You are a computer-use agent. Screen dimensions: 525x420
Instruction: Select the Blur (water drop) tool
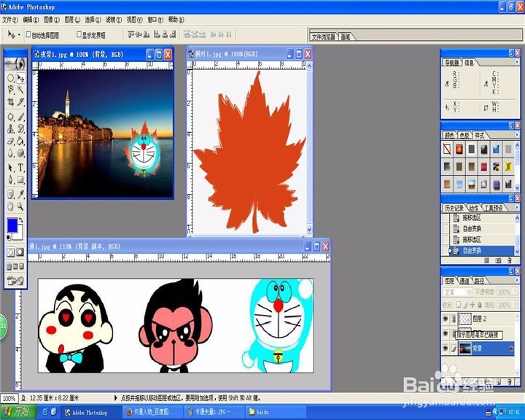click(x=10, y=152)
